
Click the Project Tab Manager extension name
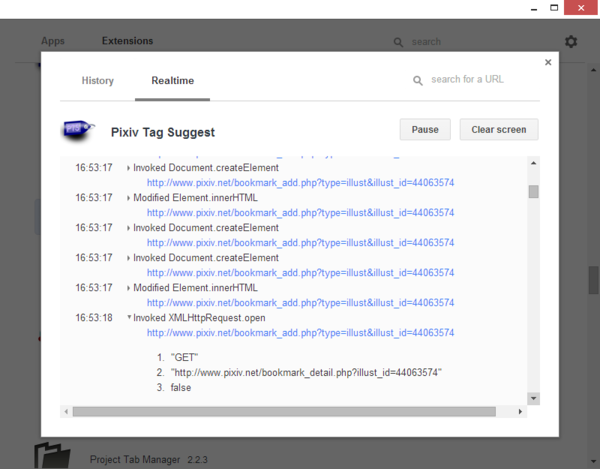[x=135, y=459]
